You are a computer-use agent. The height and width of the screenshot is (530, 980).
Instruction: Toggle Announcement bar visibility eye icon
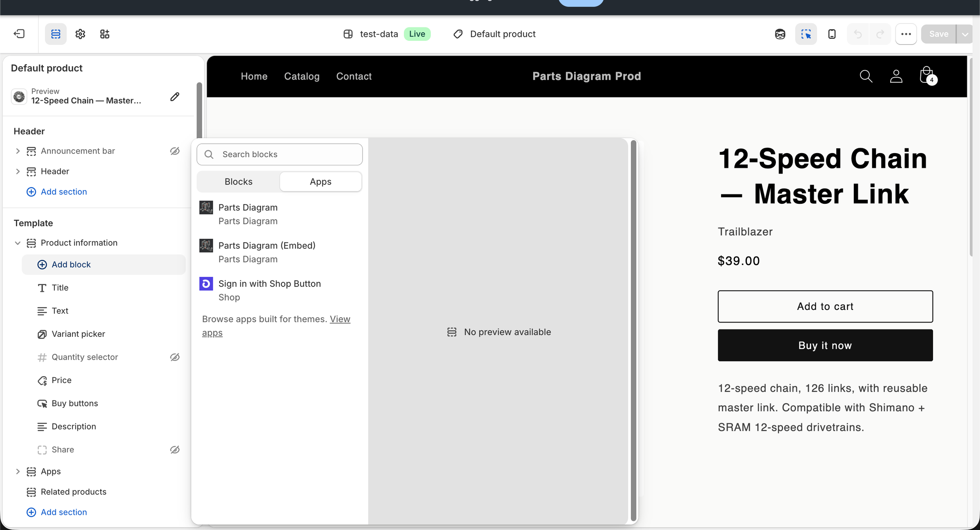175,151
